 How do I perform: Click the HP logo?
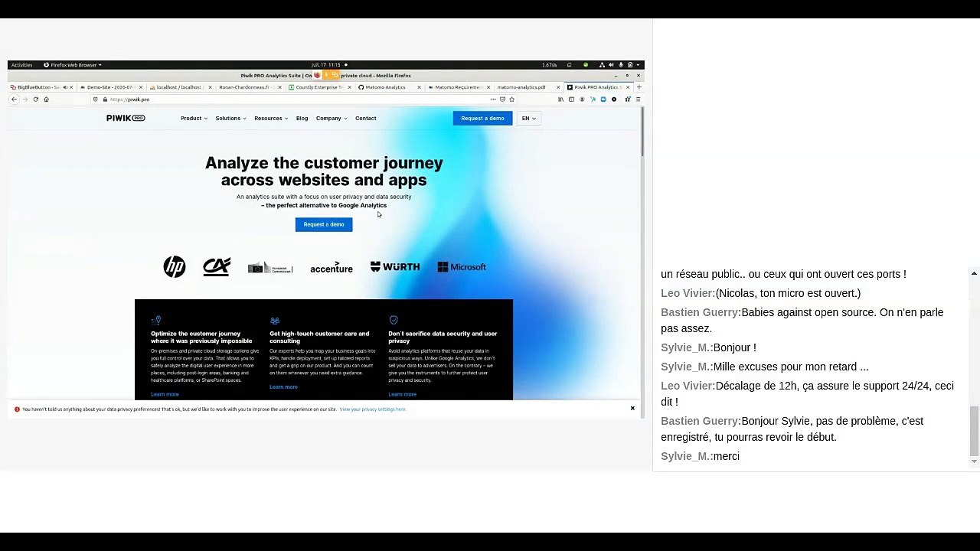pos(175,266)
